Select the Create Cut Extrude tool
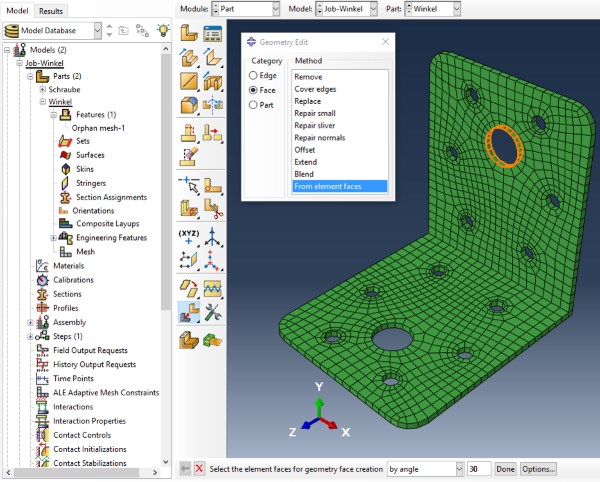The height and width of the screenshot is (482, 600). pyautogui.click(x=213, y=81)
